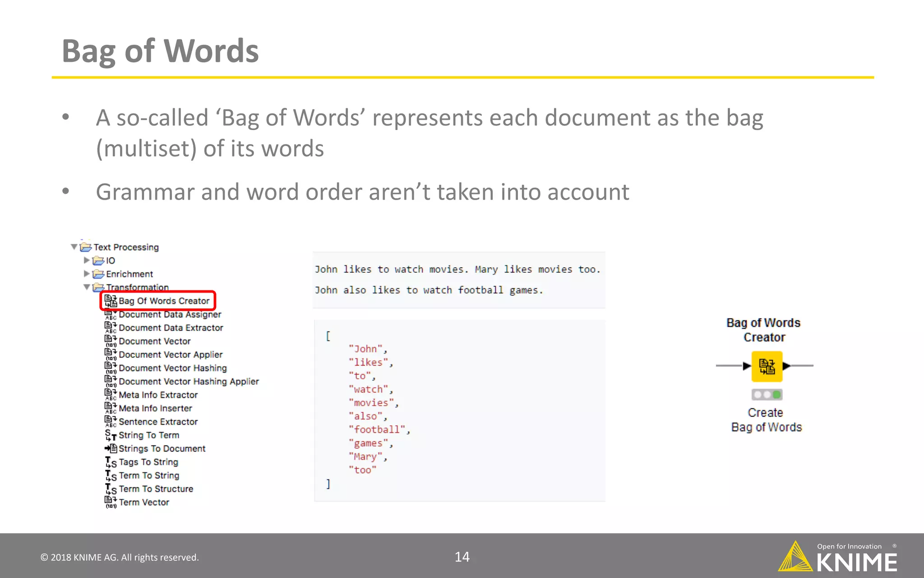Click the Term Vector node icon

pos(111,502)
